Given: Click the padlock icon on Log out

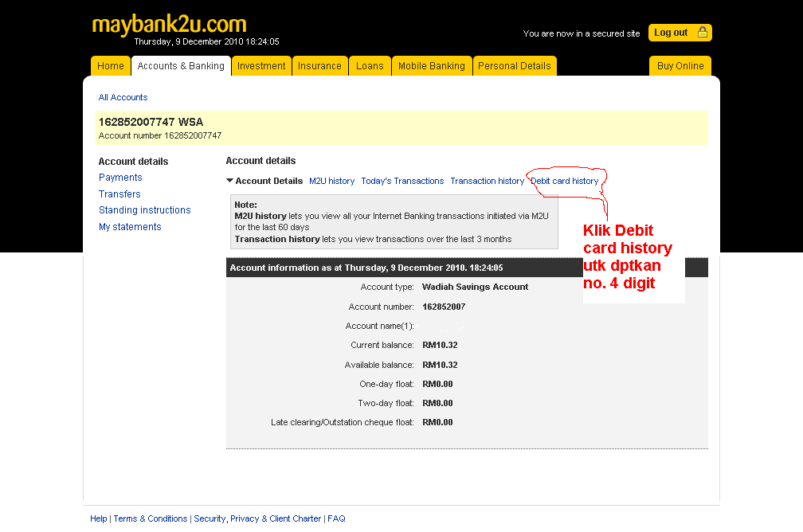Looking at the screenshot, I should point(702,33).
